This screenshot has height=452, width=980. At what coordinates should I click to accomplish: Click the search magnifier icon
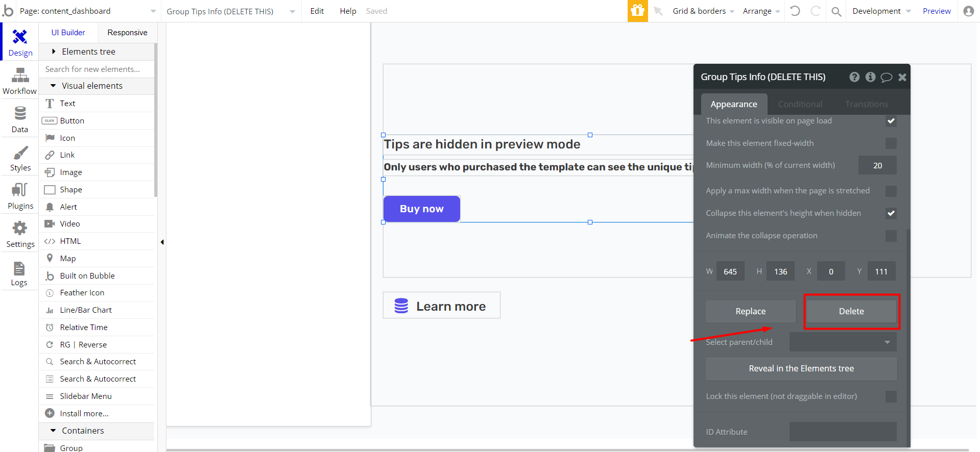[836, 11]
